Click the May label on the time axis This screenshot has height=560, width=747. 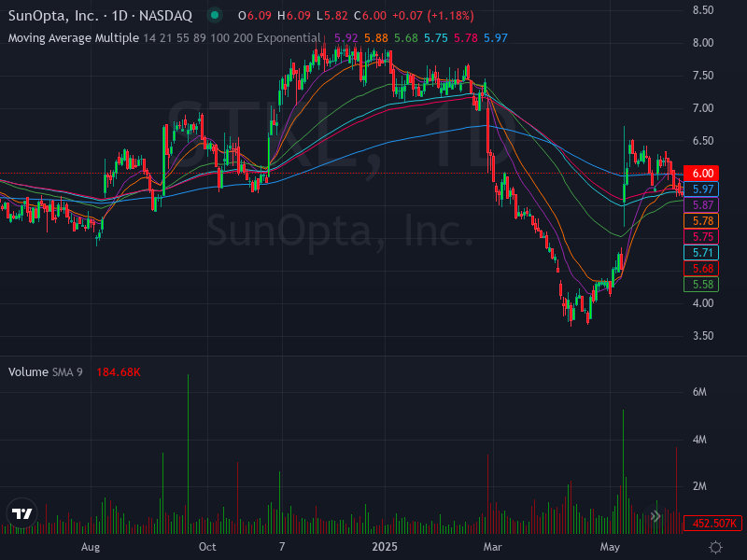[610, 547]
